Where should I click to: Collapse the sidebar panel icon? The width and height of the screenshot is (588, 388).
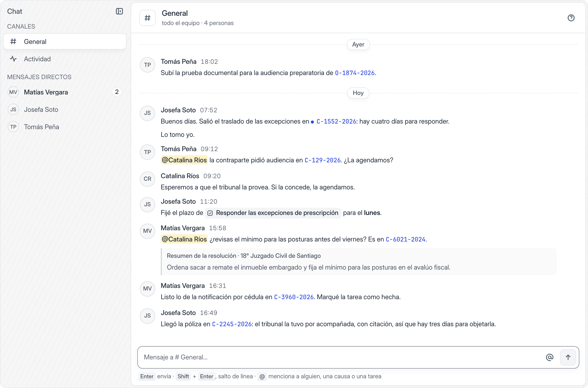click(x=119, y=11)
